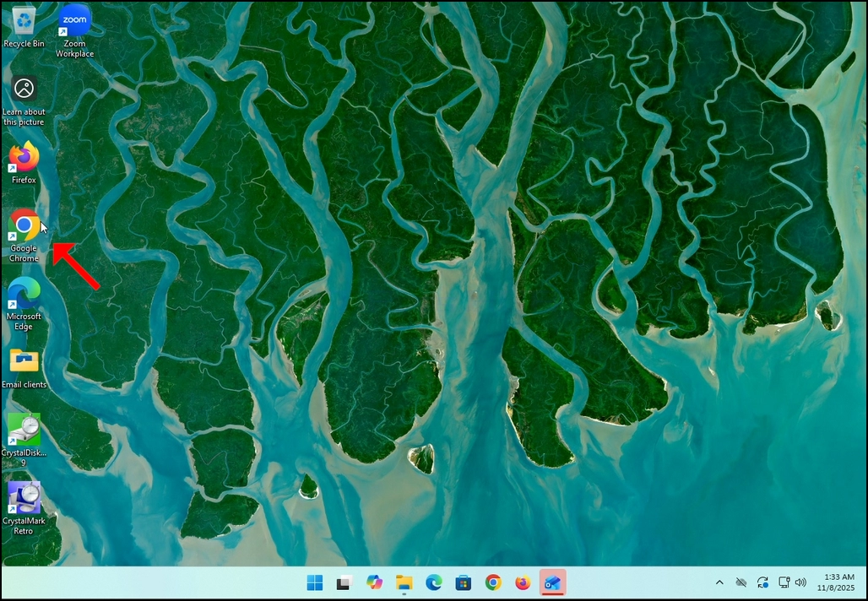Click the 'Recycle Bin' icon label text
This screenshot has height=601, width=868.
24,44
